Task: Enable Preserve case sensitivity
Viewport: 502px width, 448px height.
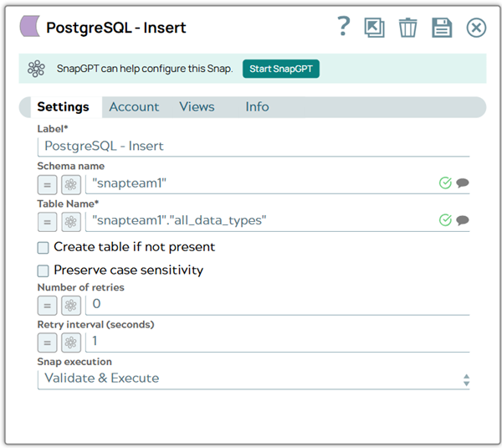Action: coord(43,270)
